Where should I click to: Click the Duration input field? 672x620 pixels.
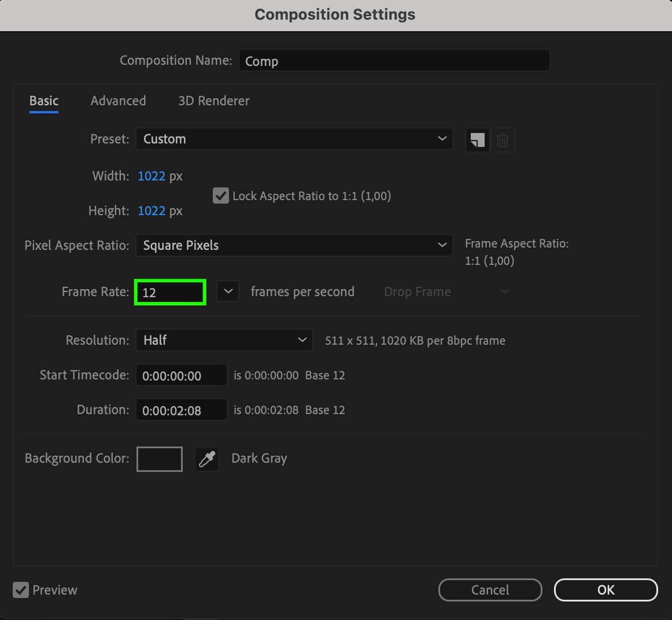(x=181, y=410)
